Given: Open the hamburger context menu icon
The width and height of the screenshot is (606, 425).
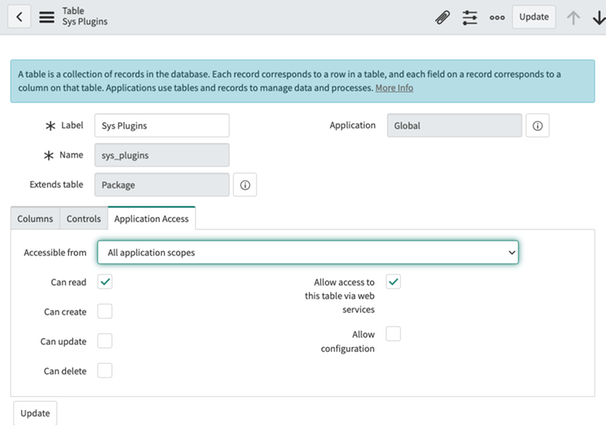Looking at the screenshot, I should (47, 17).
